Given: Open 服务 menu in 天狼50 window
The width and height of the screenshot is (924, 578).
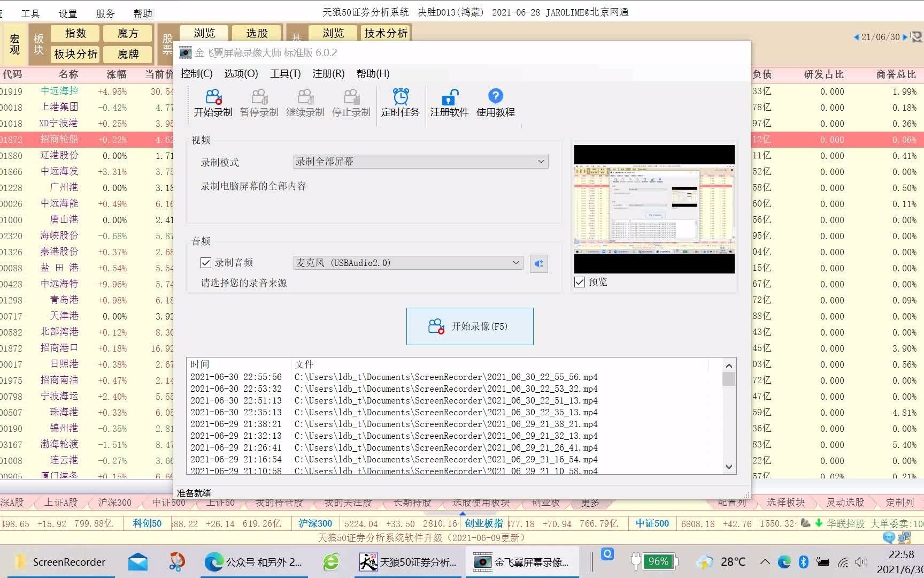Looking at the screenshot, I should (x=105, y=13).
